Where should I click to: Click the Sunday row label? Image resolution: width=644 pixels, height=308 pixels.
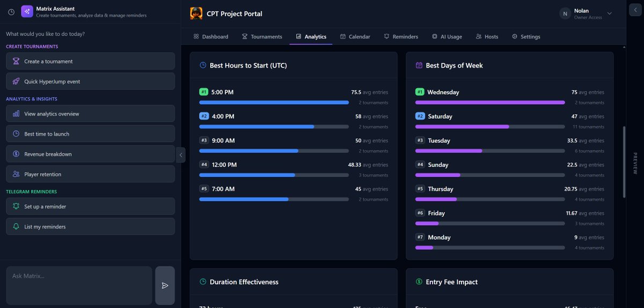pos(438,164)
